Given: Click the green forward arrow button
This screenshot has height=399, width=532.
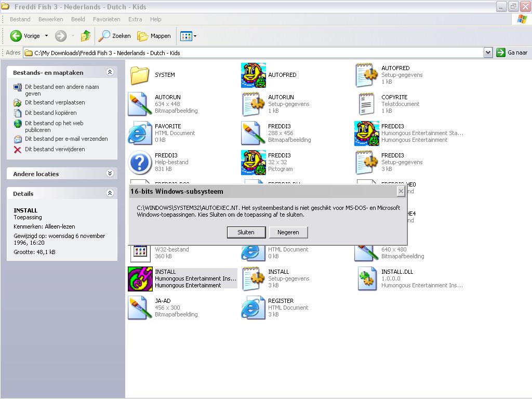Looking at the screenshot, I should click(x=61, y=36).
